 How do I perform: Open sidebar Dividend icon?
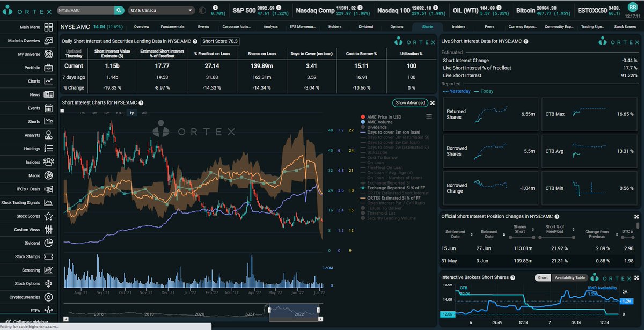(x=49, y=243)
